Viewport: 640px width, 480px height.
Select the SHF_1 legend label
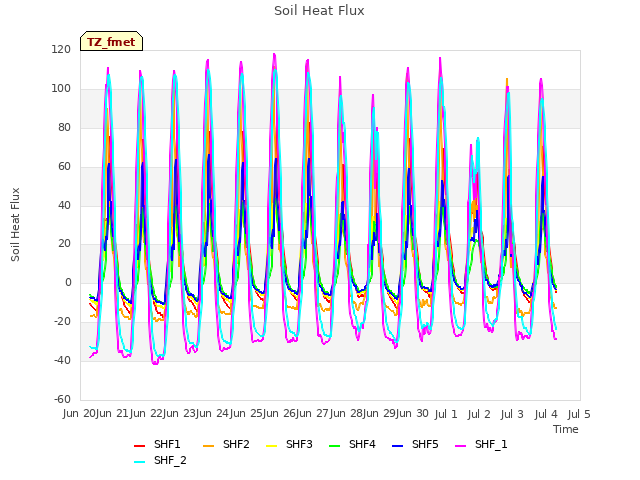[491, 444]
